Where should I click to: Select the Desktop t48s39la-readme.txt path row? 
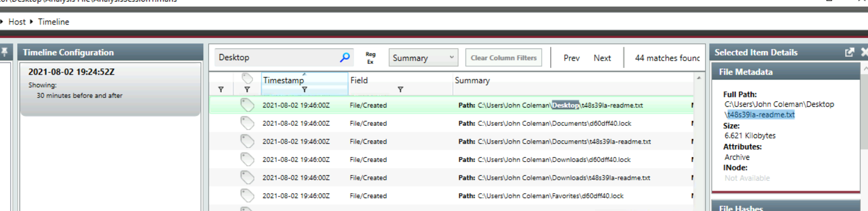[452, 105]
